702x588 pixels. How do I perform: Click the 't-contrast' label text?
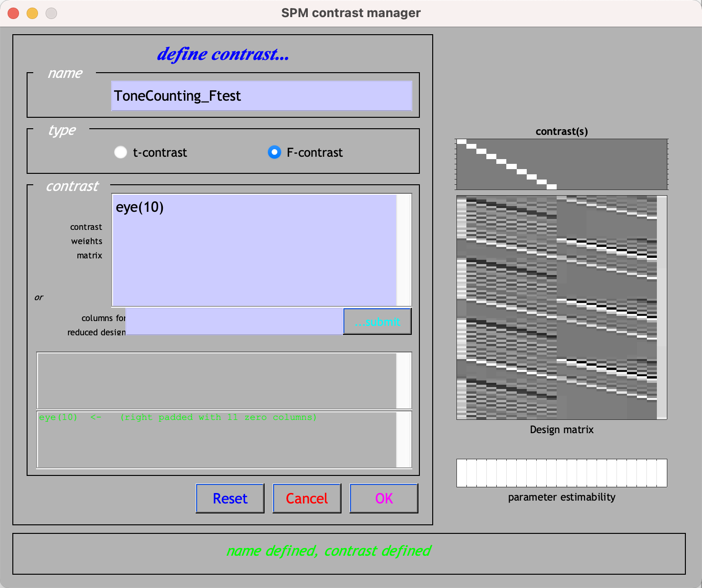pos(160,152)
